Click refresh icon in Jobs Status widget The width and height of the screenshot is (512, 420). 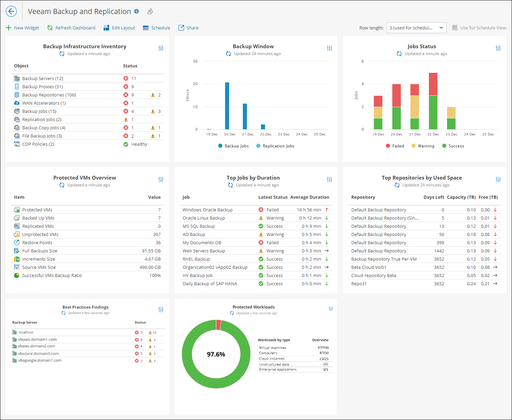pos(399,54)
